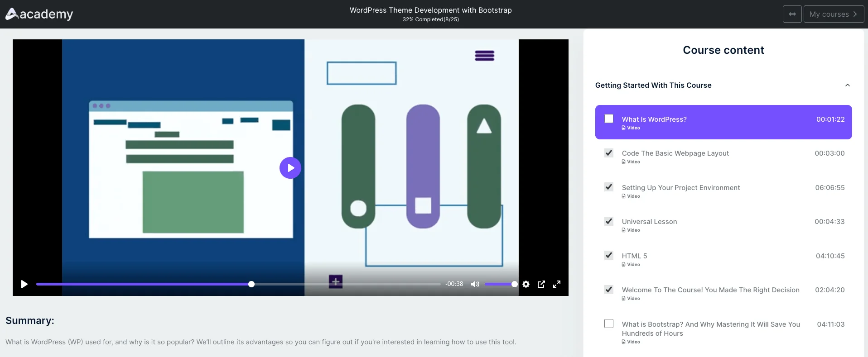
Task: Enter fullscreen mode with expand icon
Action: tap(557, 284)
